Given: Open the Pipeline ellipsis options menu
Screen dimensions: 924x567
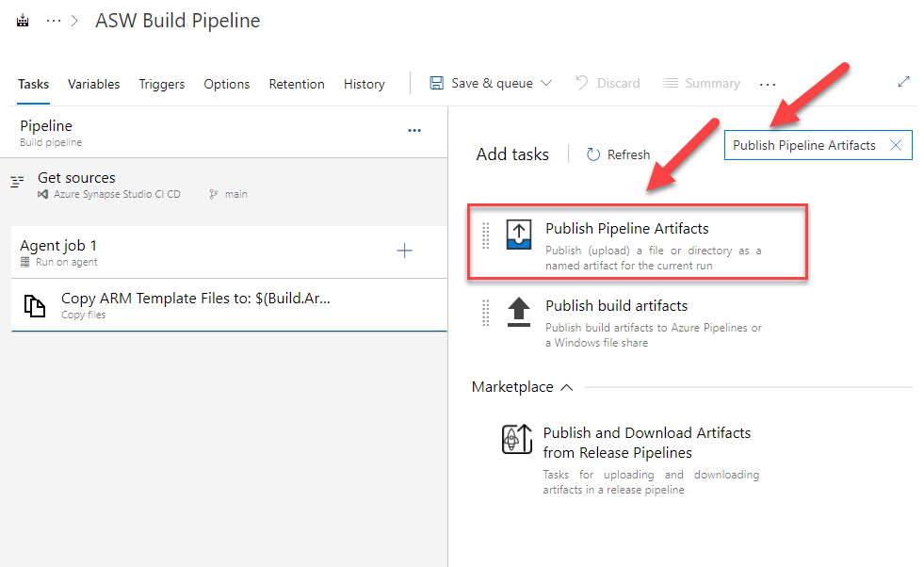Looking at the screenshot, I should click(414, 131).
